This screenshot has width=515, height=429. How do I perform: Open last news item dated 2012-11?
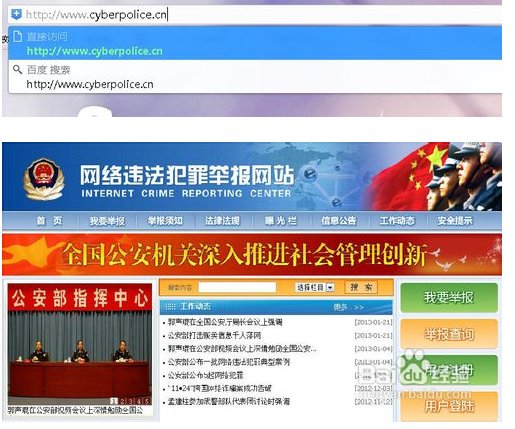(x=228, y=402)
